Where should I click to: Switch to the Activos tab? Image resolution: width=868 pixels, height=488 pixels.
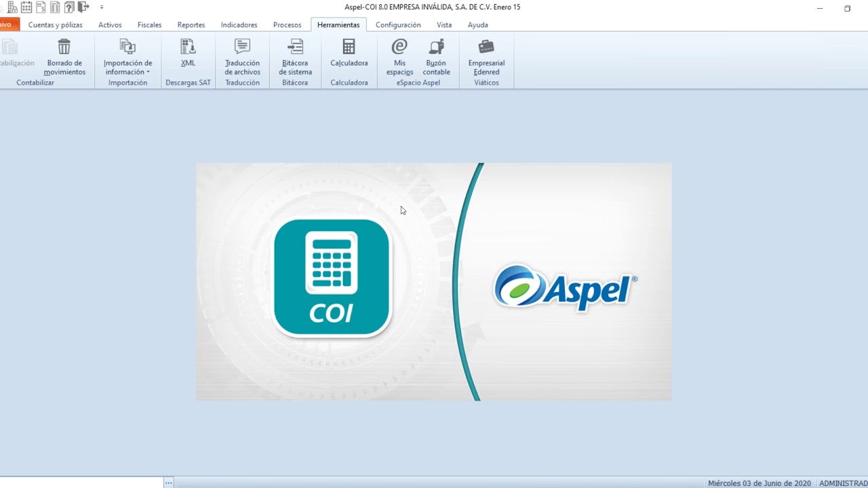point(110,24)
